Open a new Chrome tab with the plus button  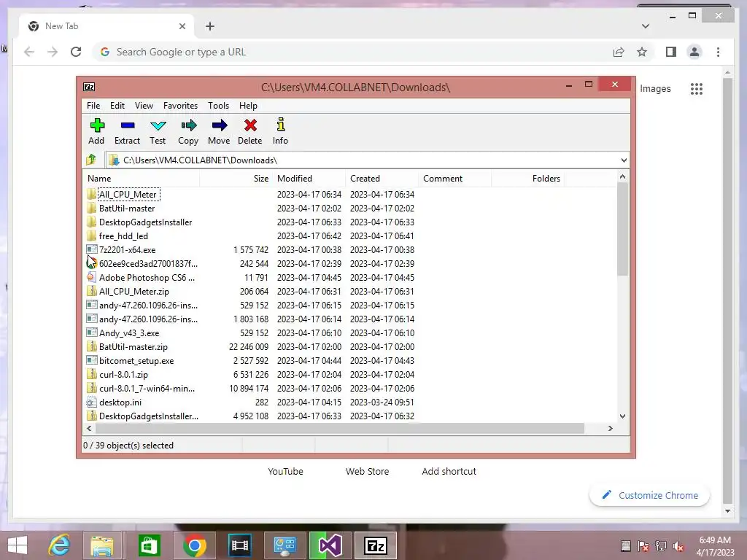pos(210,26)
